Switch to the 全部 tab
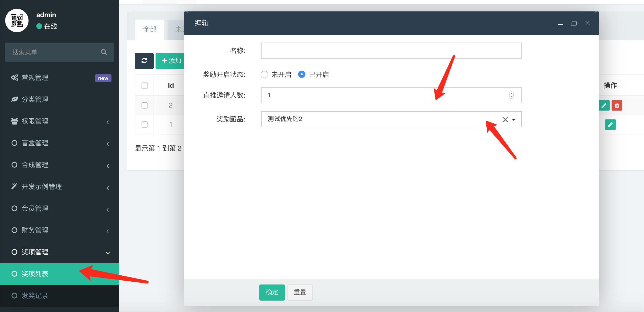The width and height of the screenshot is (644, 312). 150,30
